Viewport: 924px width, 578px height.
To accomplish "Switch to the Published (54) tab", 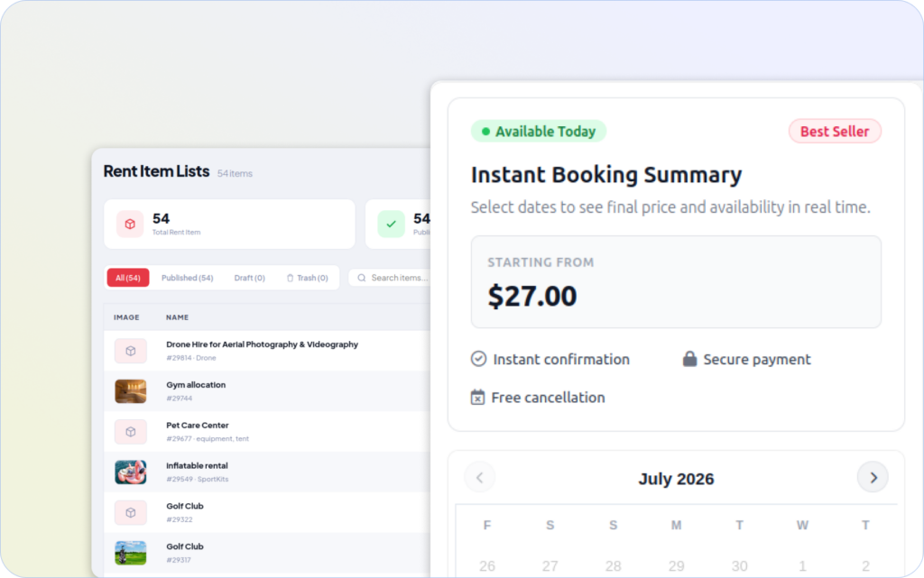I will (x=188, y=278).
